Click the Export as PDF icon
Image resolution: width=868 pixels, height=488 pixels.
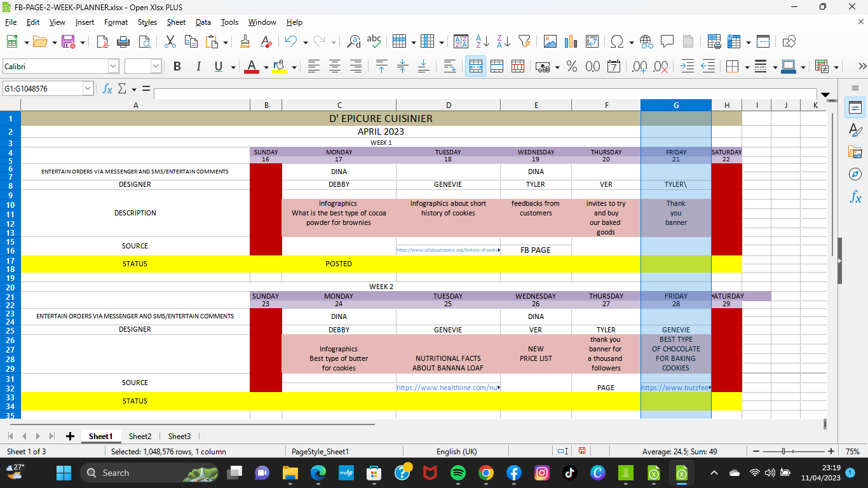[102, 41]
